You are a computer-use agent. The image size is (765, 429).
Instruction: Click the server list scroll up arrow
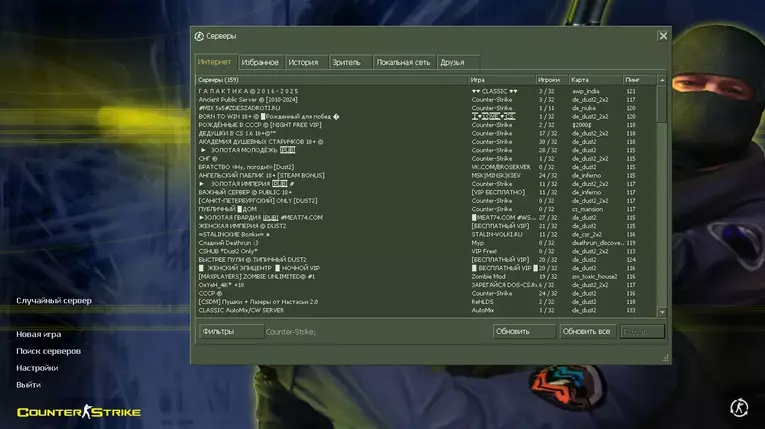pyautogui.click(x=662, y=80)
